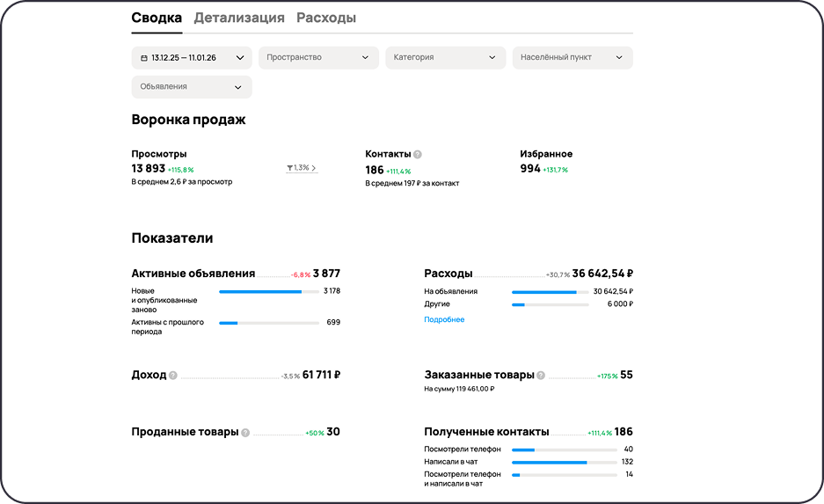The image size is (824, 504).
Task: Click the chevron arrow in the Категория filter
Action: pos(492,58)
